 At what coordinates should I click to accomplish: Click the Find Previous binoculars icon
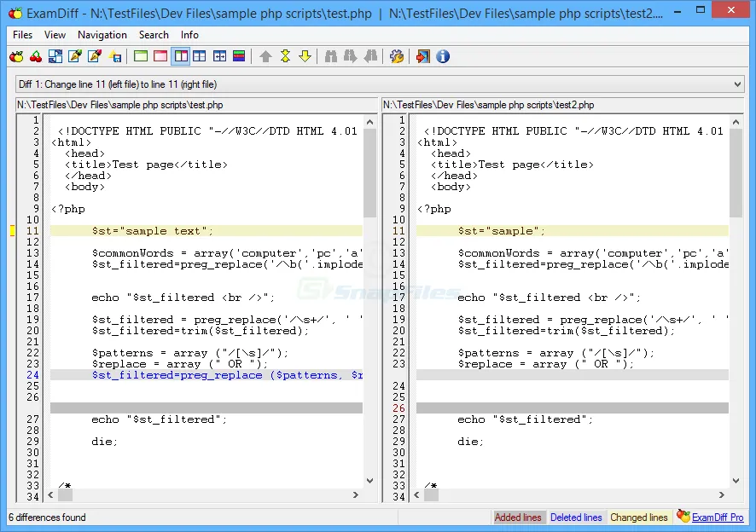tap(370, 56)
